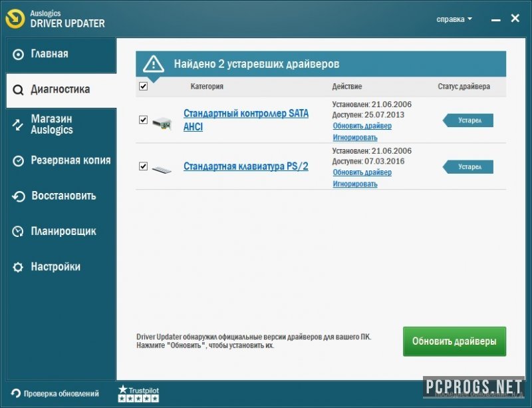Viewport: 532px width, 408px height.
Task: Click the Статус драйвера column header
Action: coord(464,87)
